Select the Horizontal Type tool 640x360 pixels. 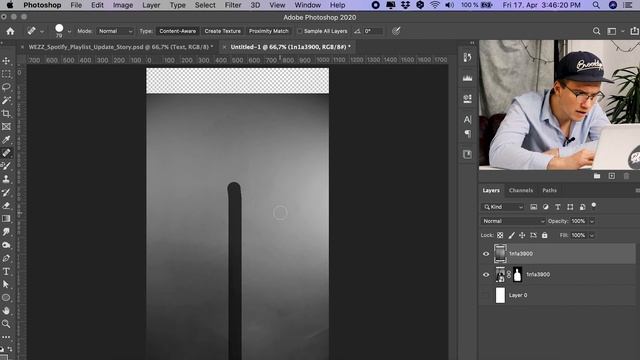[x=6, y=271]
